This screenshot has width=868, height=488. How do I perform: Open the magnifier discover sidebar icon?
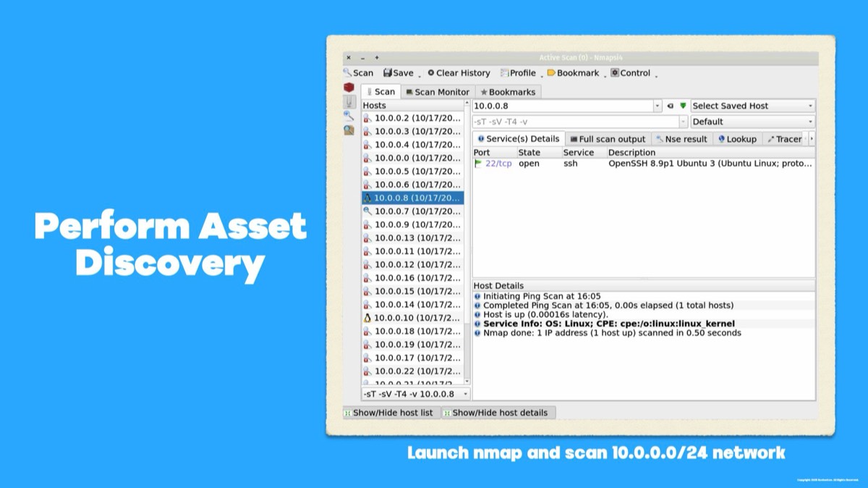tap(349, 116)
